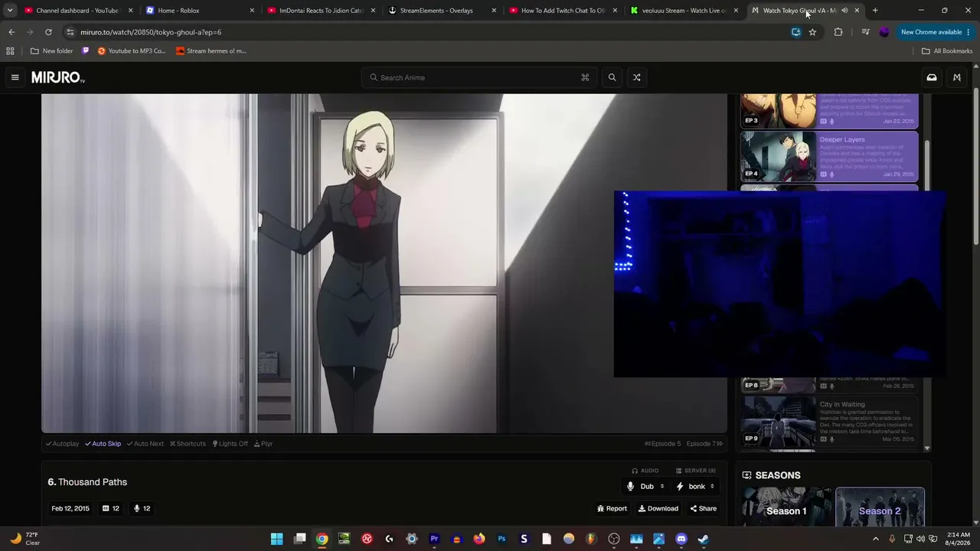Open the Miruro profile M button
This screenshot has height=551, width=980.
coord(957,77)
